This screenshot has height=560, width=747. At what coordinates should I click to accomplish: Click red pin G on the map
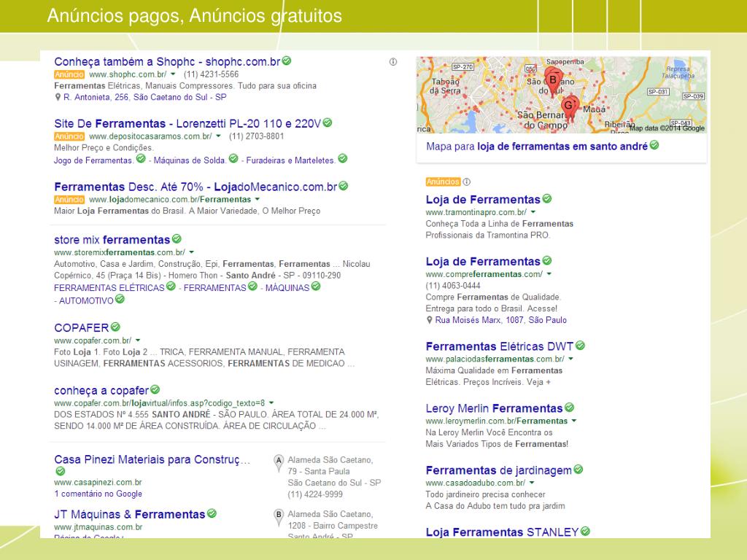click(x=569, y=106)
